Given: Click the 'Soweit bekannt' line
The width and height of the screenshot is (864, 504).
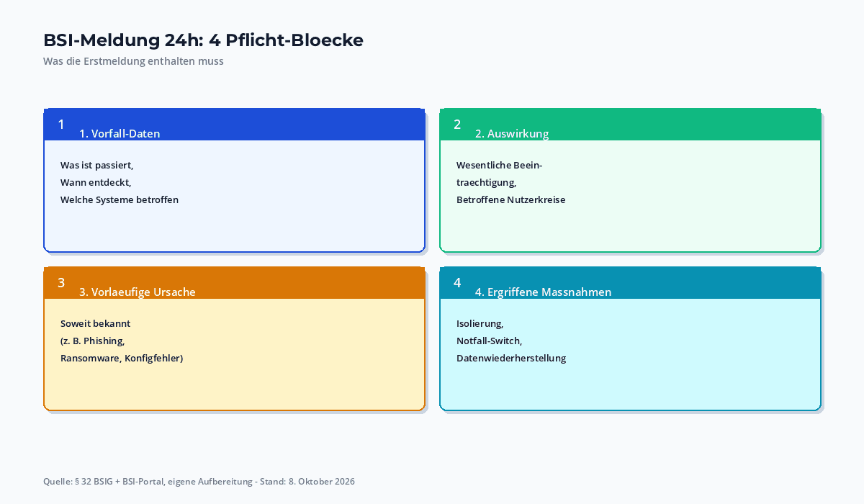Looking at the screenshot, I should 96,324.
